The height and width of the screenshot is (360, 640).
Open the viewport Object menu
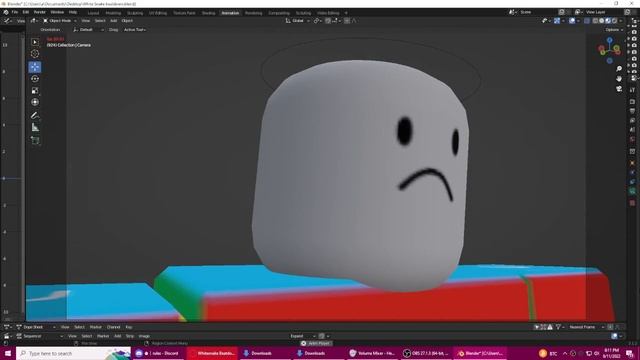point(127,21)
